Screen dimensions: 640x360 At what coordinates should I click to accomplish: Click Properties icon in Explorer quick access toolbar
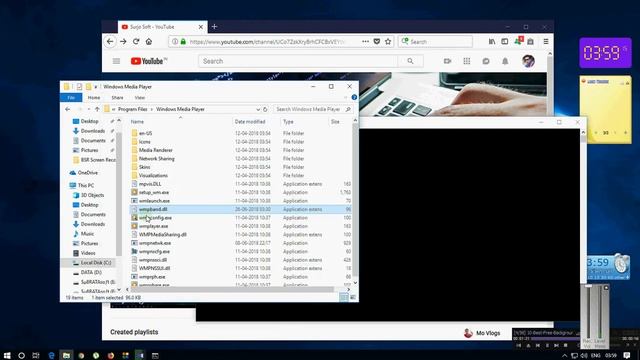click(79, 87)
